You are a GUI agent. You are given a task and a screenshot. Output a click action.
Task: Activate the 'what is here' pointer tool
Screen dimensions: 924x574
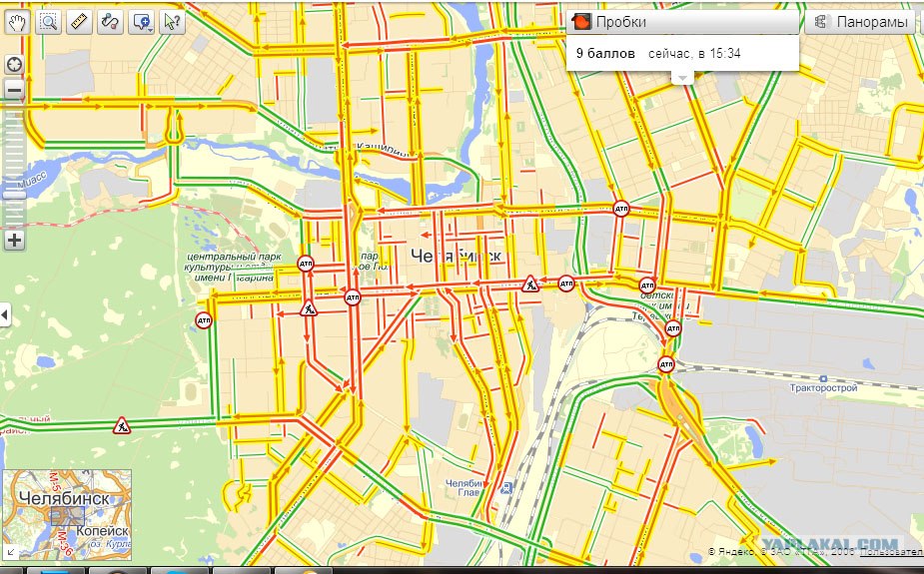[x=172, y=22]
